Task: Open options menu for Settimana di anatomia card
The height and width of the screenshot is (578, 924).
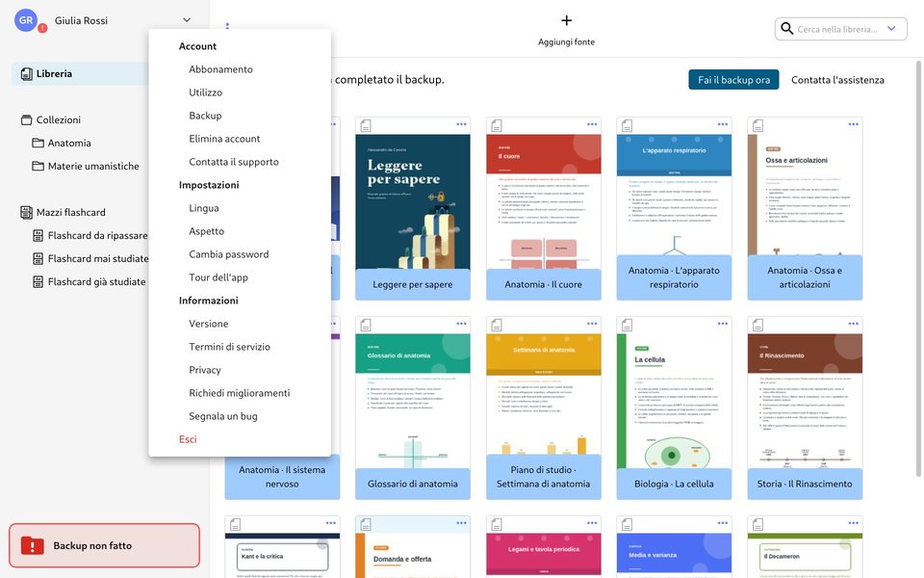Action: pyautogui.click(x=592, y=324)
